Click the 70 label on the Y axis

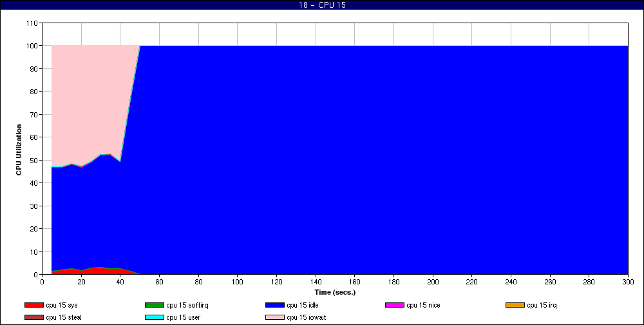[35, 114]
